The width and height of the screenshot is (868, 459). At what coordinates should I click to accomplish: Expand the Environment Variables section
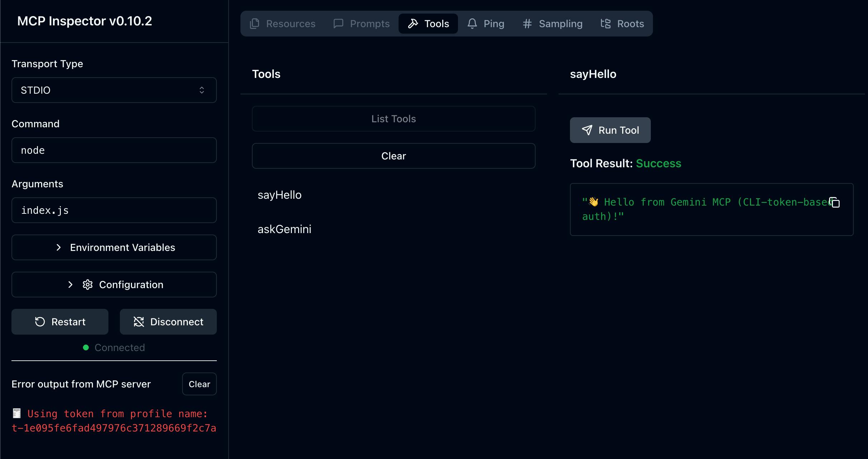coord(114,247)
